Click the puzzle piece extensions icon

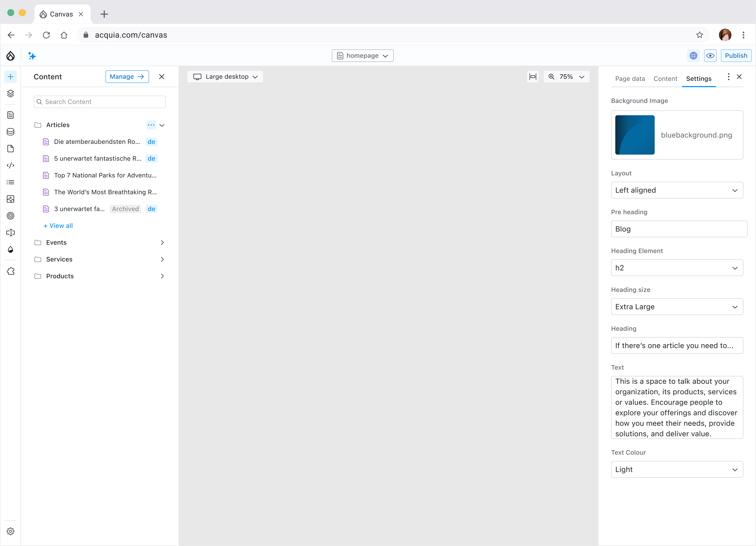pos(11,271)
